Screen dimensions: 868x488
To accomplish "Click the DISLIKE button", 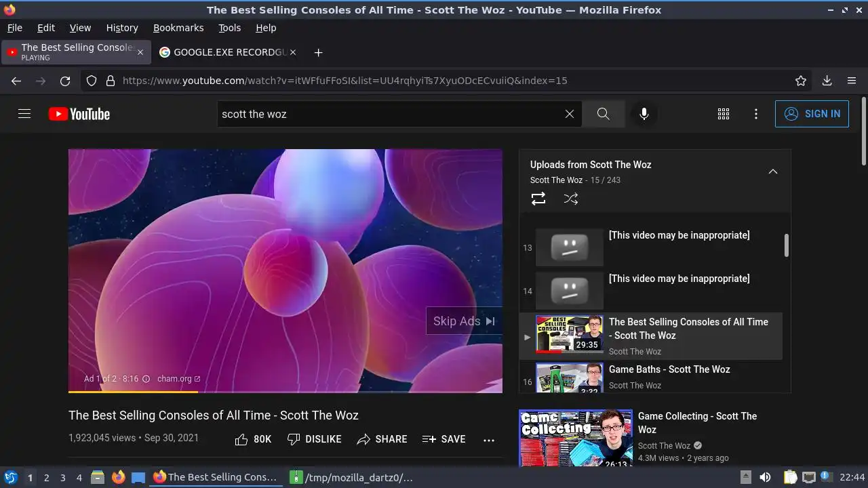I will 314,439.
